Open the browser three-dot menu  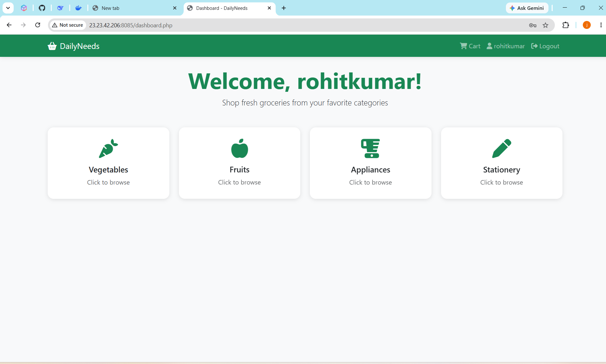click(x=601, y=25)
